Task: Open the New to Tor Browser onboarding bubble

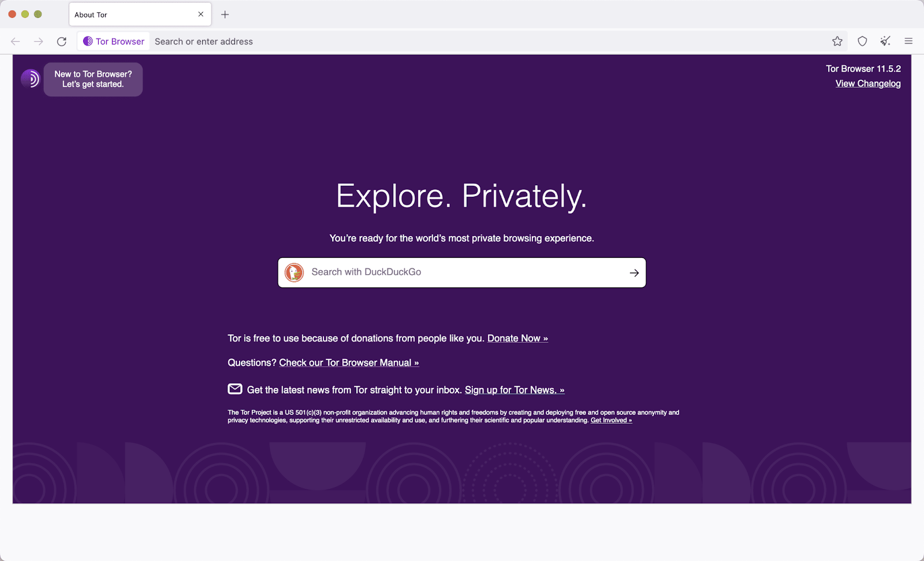Action: pos(93,79)
